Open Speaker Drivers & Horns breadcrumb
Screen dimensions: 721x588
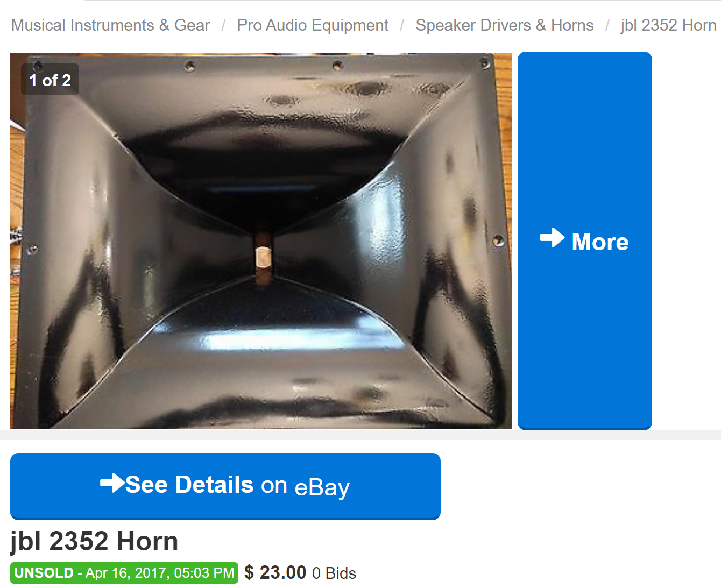click(x=505, y=25)
